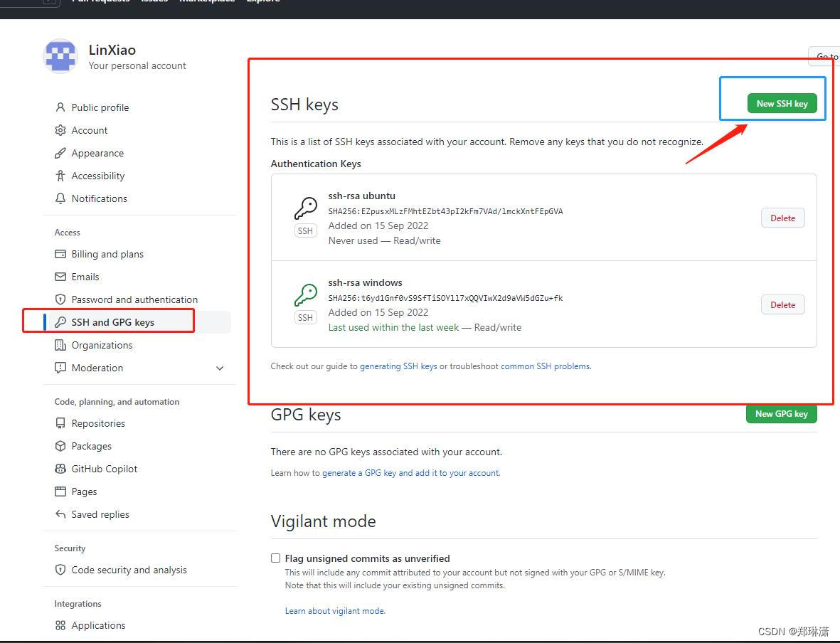This screenshot has width=840, height=643.
Task: Click the Organizations building icon
Action: click(x=60, y=345)
